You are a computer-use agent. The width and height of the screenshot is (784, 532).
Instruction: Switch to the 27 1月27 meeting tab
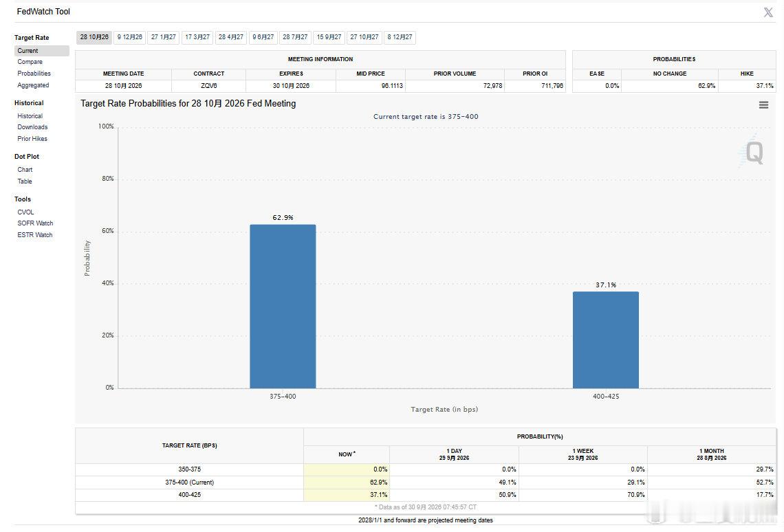pos(164,38)
